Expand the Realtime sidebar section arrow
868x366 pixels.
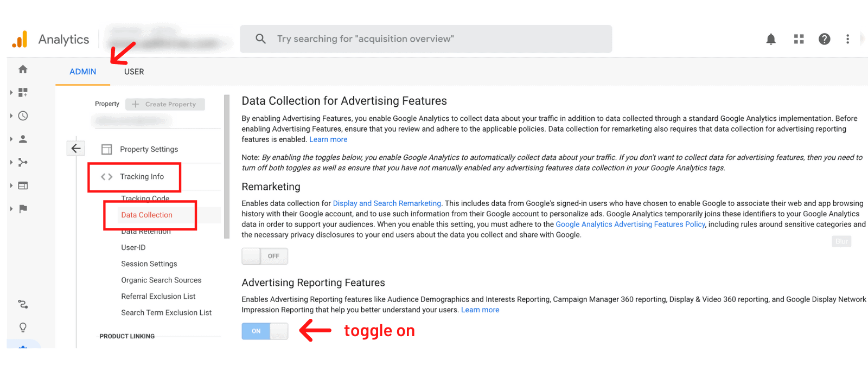[11, 116]
